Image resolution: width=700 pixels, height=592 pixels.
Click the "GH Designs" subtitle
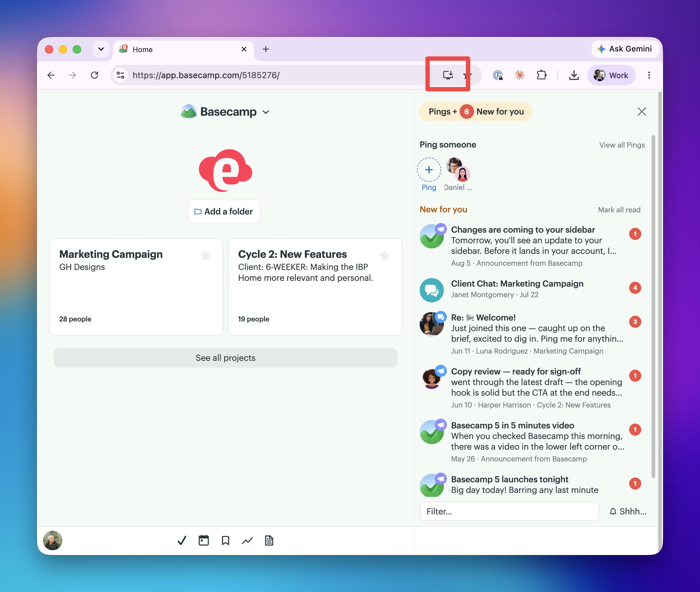(x=82, y=267)
